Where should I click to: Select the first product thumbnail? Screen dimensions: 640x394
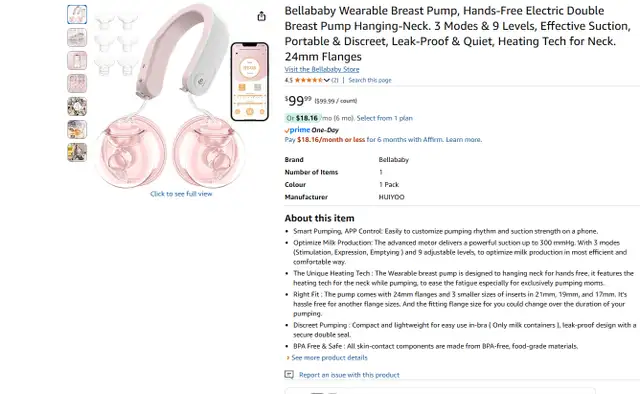click(77, 14)
